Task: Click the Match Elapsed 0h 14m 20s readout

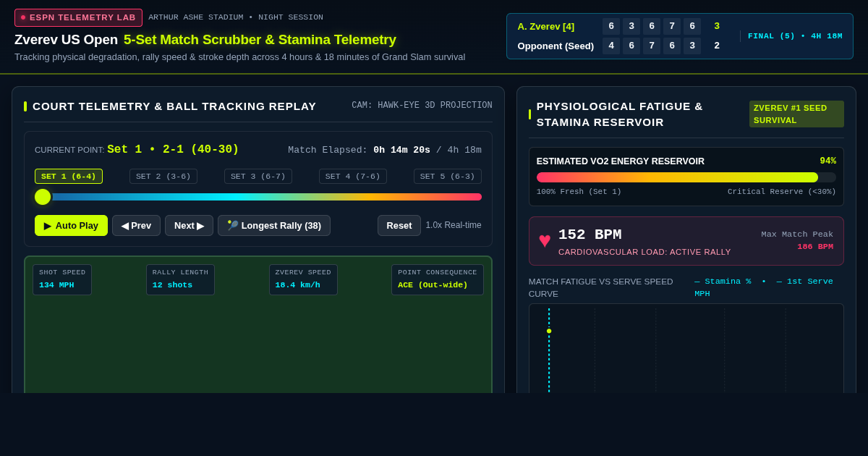Action: [385, 150]
